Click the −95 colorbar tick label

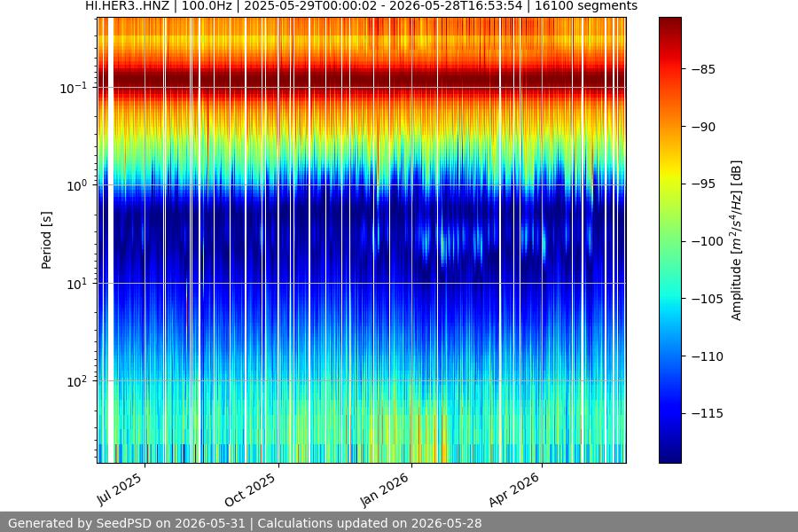703,184
